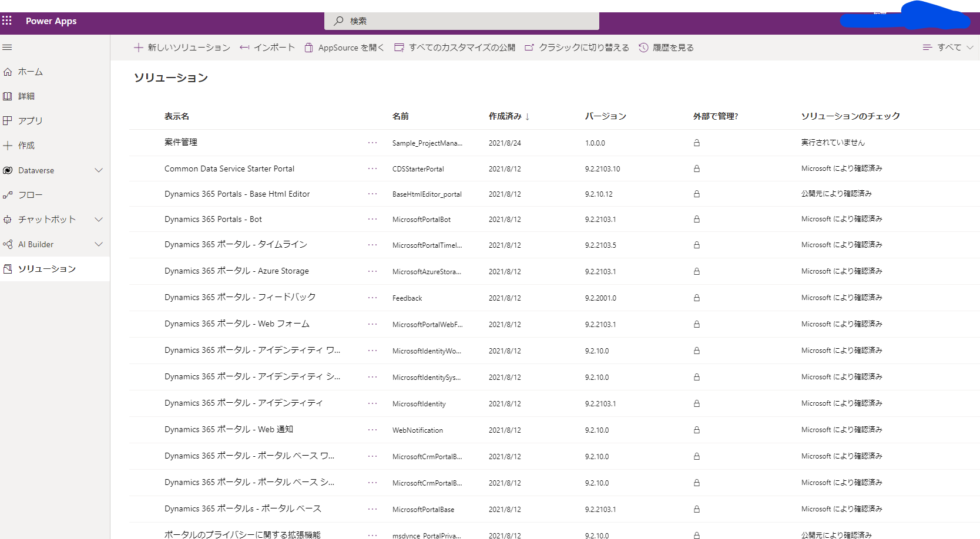Click lock icon in MicrosoftPortalBase row

[697, 509]
